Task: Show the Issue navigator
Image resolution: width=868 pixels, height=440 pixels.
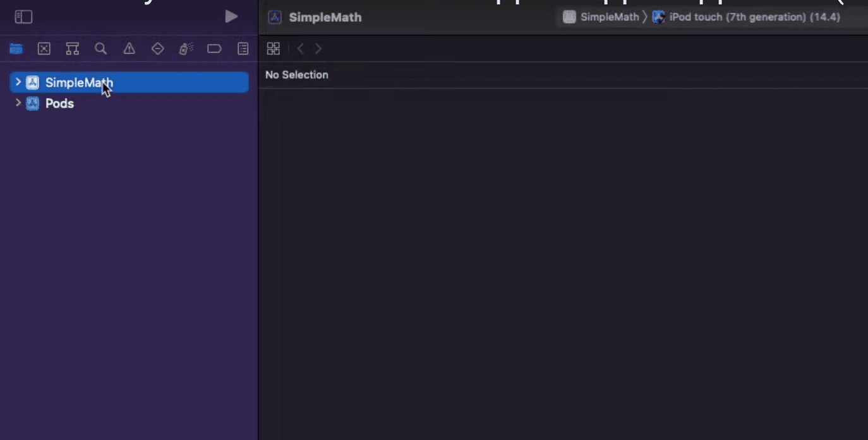Action: tap(129, 48)
